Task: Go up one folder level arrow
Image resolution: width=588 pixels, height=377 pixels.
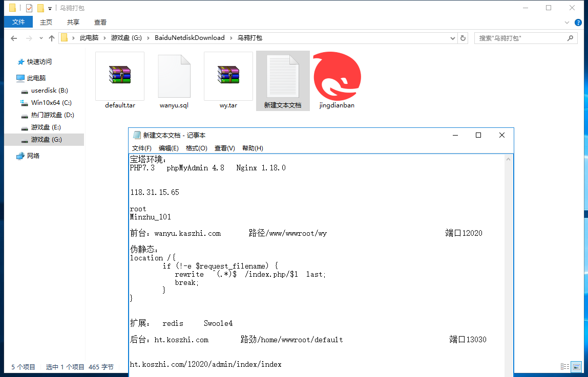Action: point(52,38)
